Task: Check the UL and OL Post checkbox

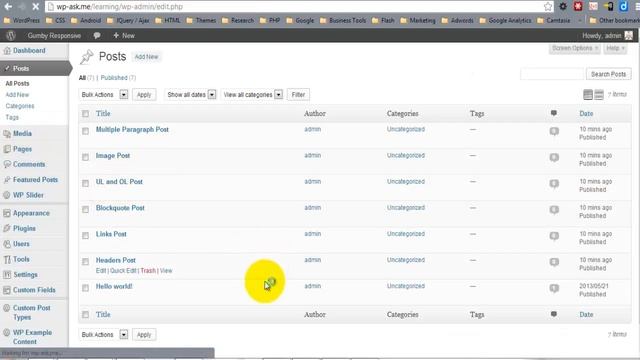Action: pos(85,183)
